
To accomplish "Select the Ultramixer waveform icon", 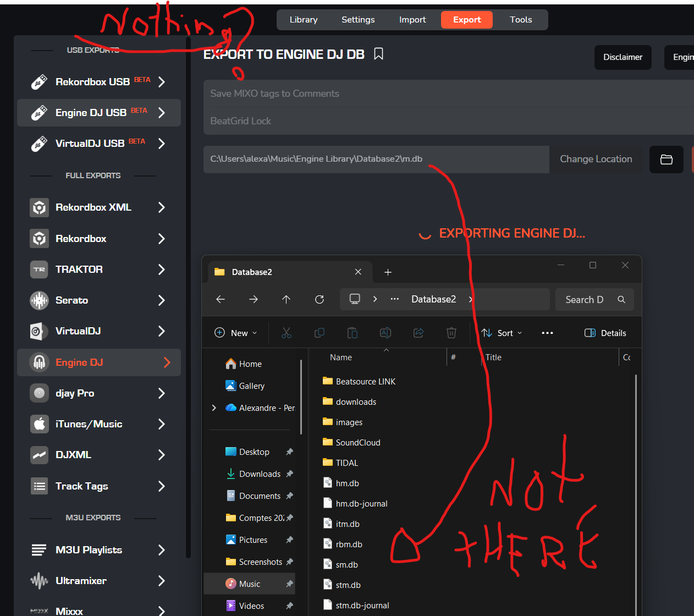I will click(39, 581).
